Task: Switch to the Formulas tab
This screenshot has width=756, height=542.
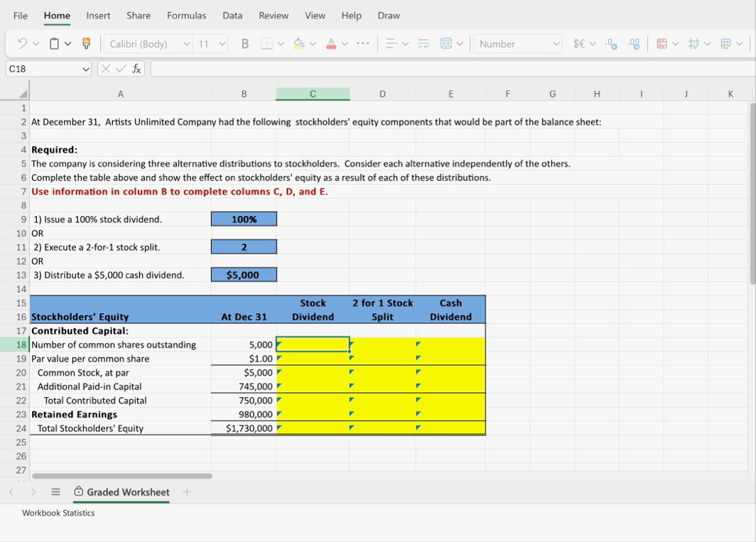Action: 187,16
